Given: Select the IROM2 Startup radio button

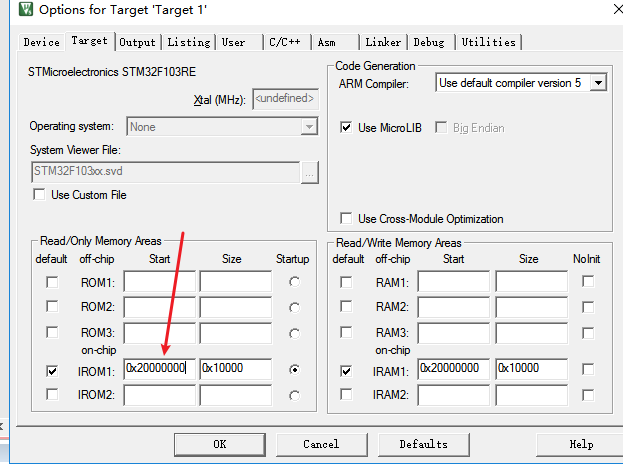Looking at the screenshot, I should click(294, 396).
